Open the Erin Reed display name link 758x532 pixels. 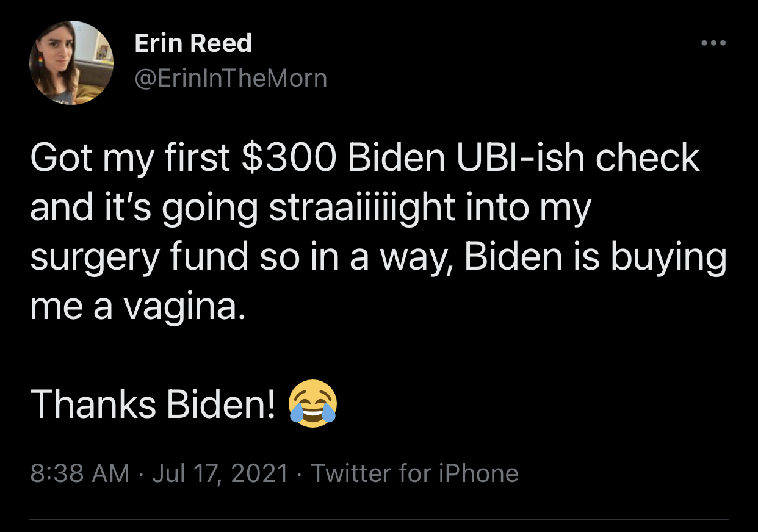tap(193, 43)
